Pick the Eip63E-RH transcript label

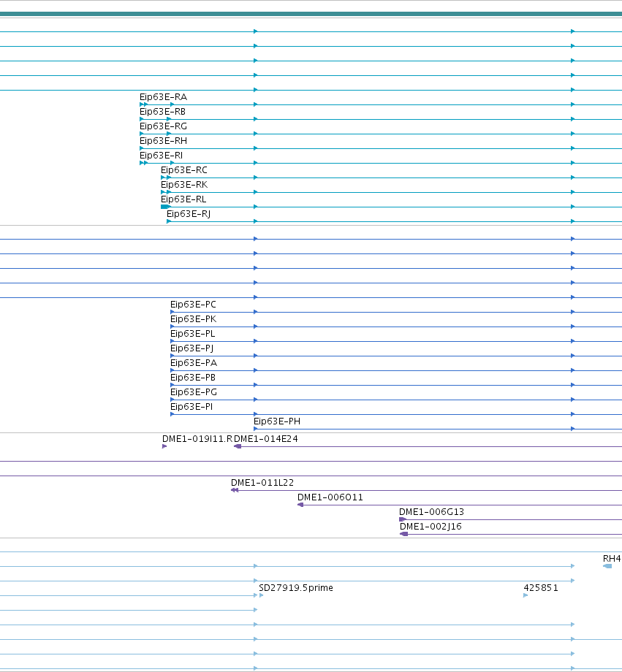(x=164, y=141)
